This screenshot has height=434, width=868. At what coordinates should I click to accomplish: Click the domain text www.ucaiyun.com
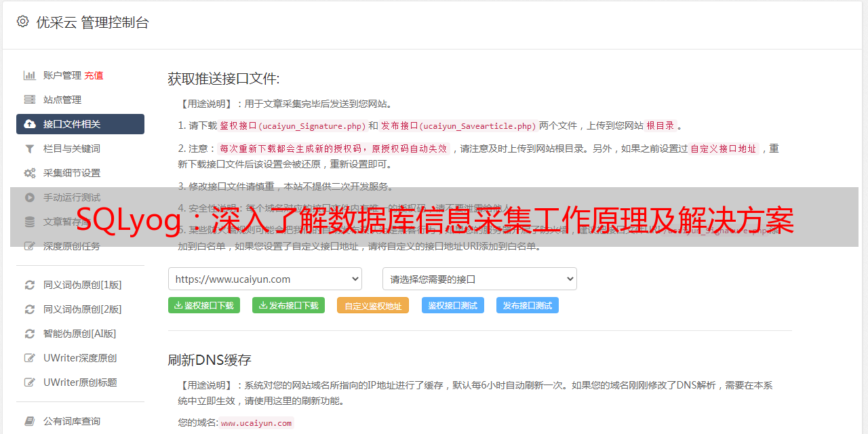click(256, 422)
